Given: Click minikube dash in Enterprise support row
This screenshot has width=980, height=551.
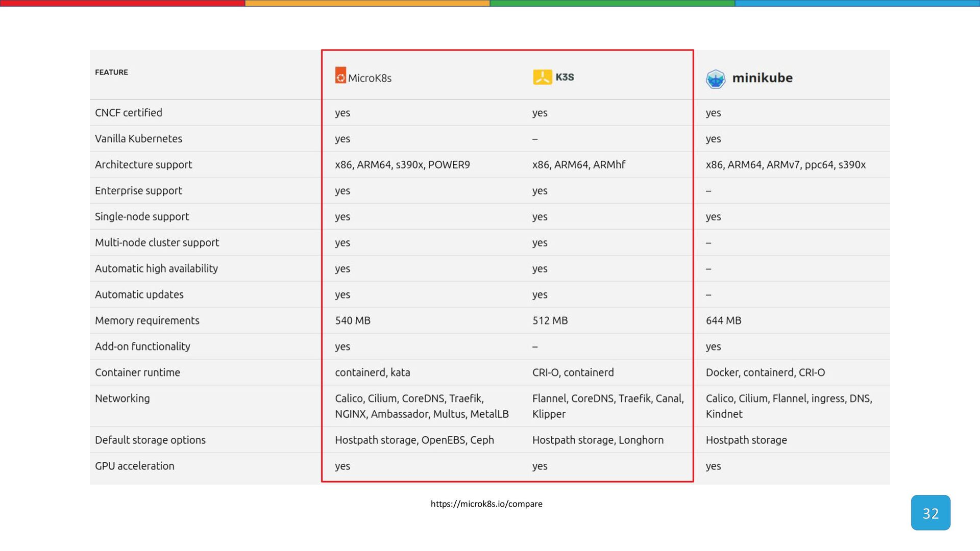Looking at the screenshot, I should tap(708, 191).
